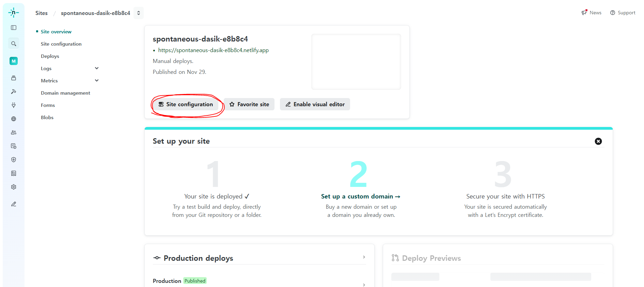The height and width of the screenshot is (287, 644).
Task: Expand the Metrics submenu chevron
Action: [x=97, y=80]
